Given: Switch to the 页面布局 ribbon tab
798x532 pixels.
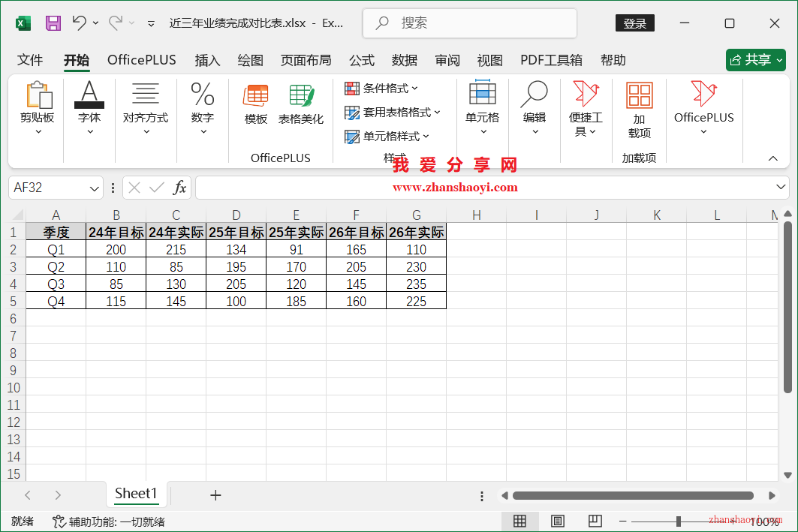Looking at the screenshot, I should tap(306, 60).
